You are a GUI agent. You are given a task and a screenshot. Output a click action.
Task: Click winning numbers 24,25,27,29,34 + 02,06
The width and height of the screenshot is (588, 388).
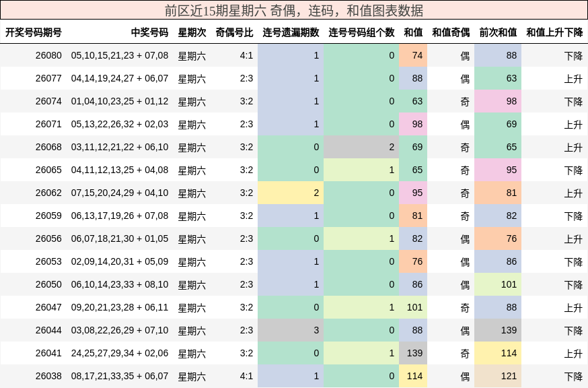(120, 354)
